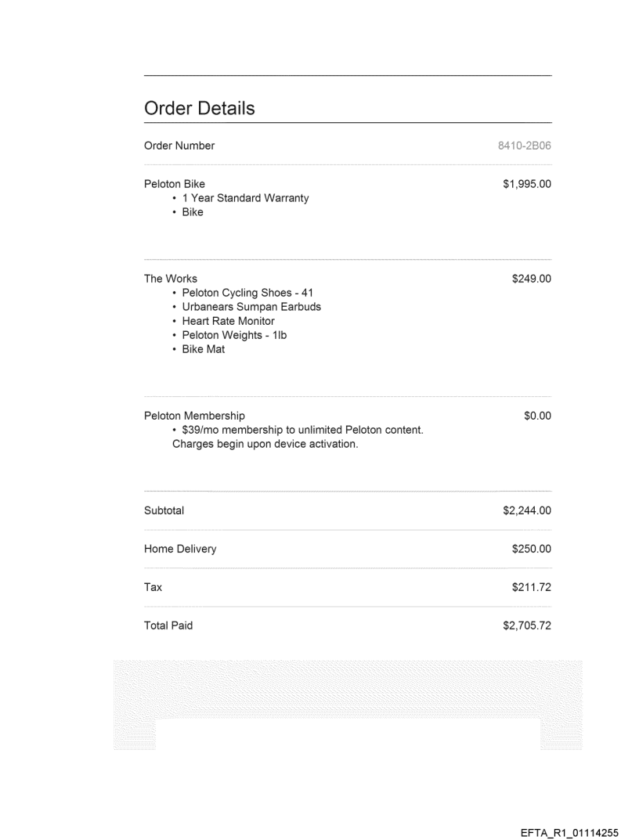Click the Heart Rate Monitor entry

coord(228,321)
